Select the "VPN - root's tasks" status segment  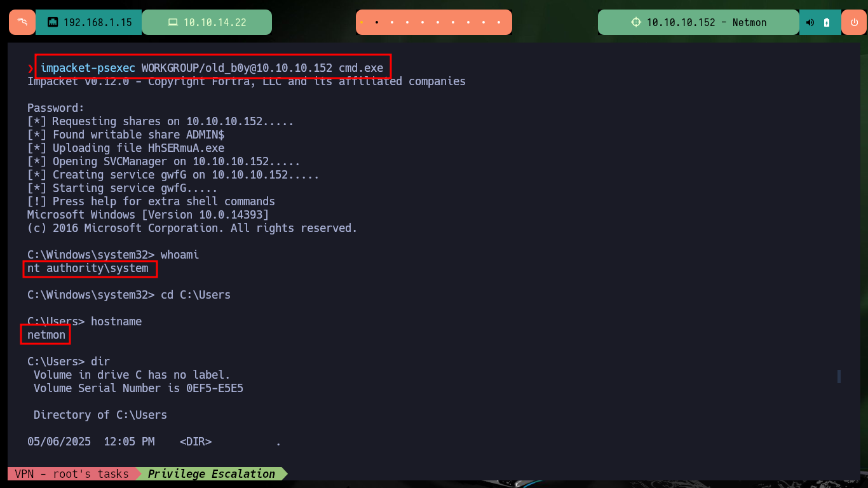pos(72,473)
